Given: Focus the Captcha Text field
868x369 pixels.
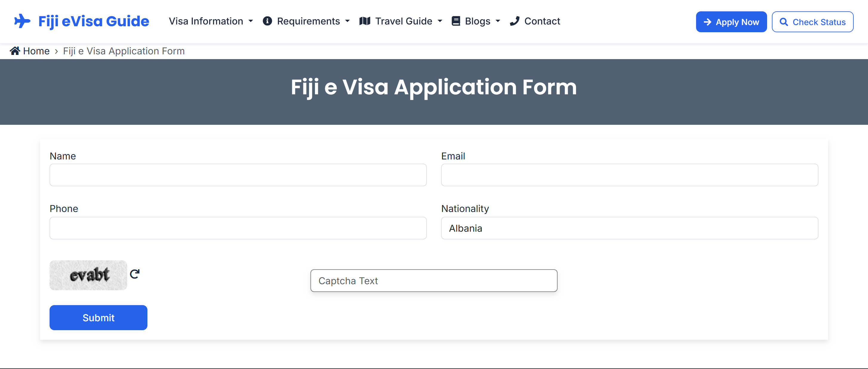Looking at the screenshot, I should tap(433, 281).
